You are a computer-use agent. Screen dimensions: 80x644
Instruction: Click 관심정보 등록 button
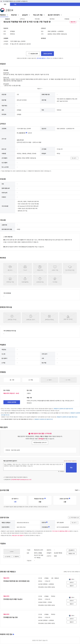coord(33,53)
